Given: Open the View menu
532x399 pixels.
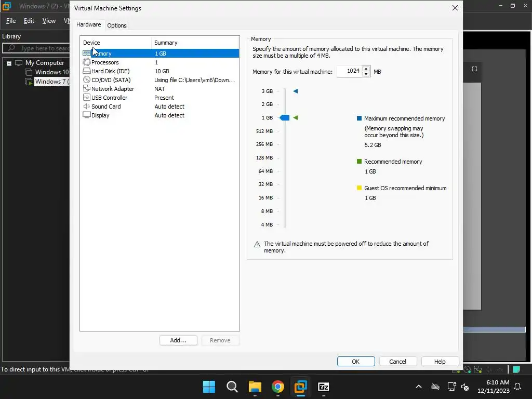Looking at the screenshot, I should click(49, 21).
